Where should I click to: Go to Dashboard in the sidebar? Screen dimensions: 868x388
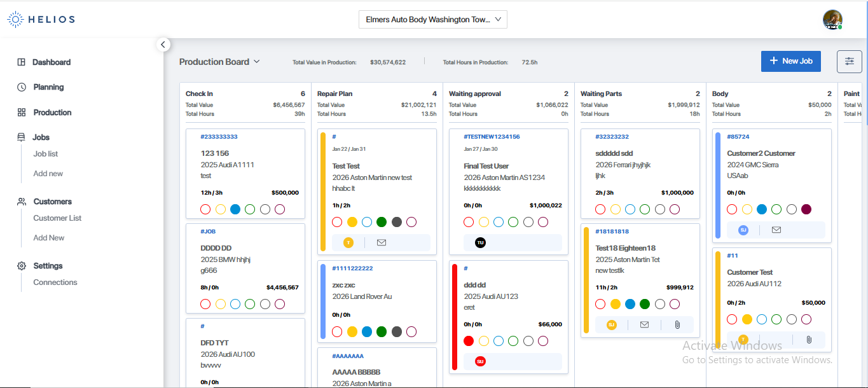(52, 62)
